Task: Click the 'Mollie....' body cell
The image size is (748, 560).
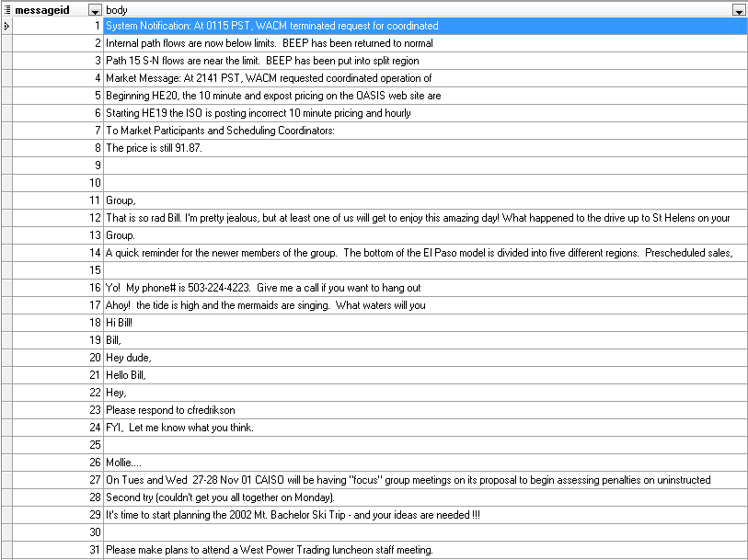Action: [x=126, y=463]
